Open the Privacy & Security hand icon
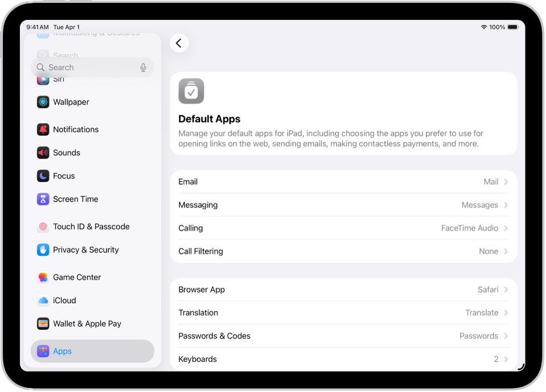The image size is (546, 392). pyautogui.click(x=43, y=249)
